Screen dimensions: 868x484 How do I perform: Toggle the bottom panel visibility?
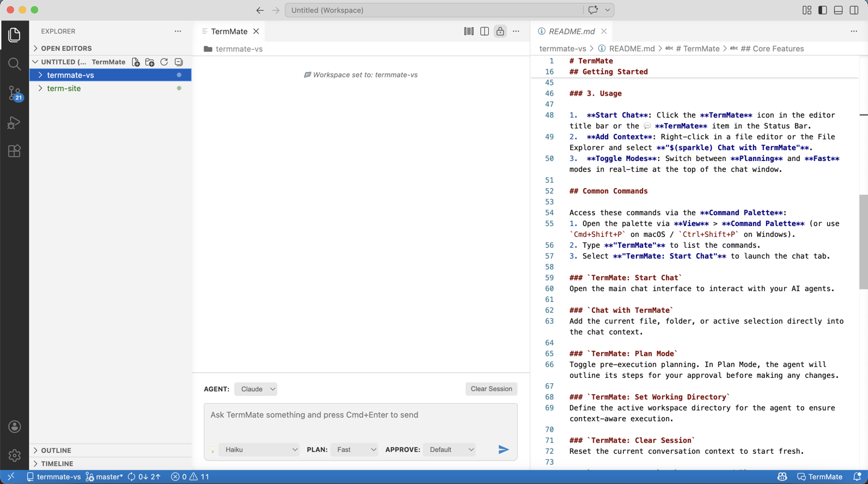pos(838,10)
